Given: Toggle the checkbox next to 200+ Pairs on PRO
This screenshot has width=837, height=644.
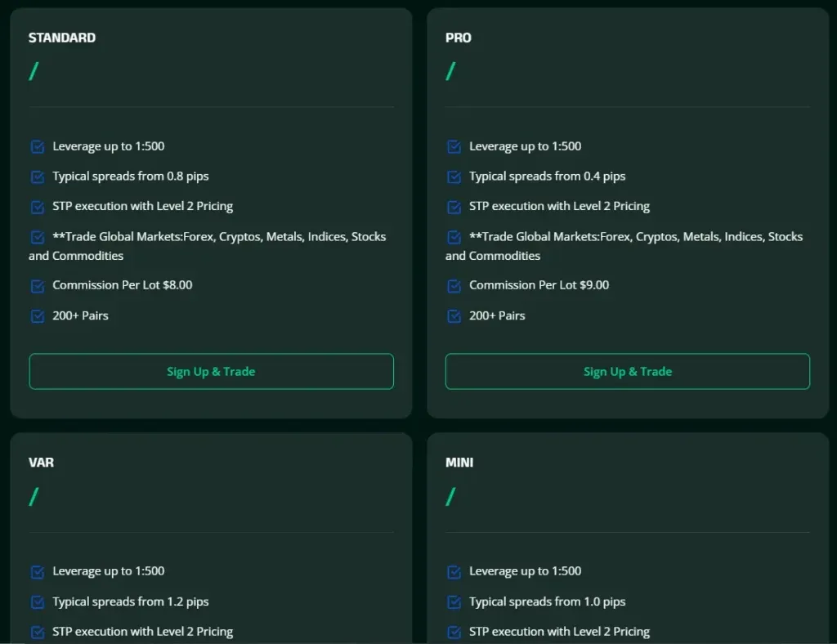Looking at the screenshot, I should [x=454, y=316].
